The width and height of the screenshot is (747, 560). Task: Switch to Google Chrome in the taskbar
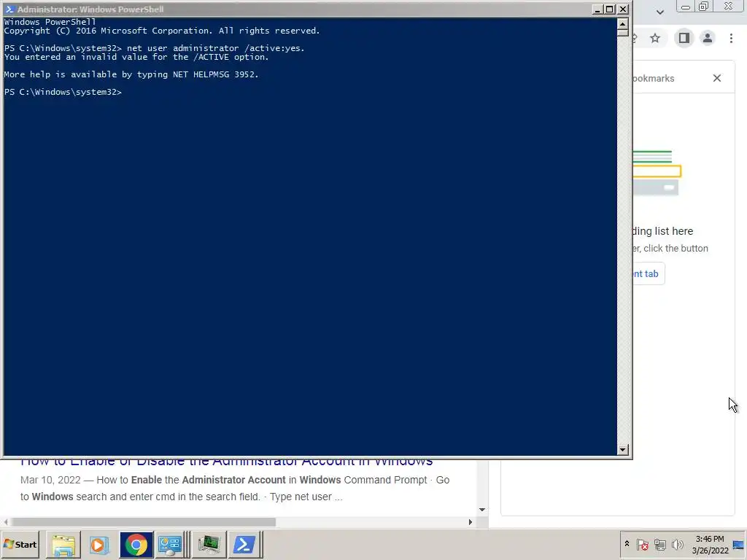click(136, 544)
